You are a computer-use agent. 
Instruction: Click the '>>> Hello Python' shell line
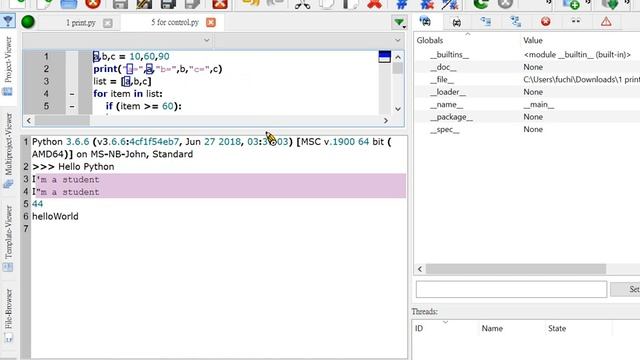(73, 167)
